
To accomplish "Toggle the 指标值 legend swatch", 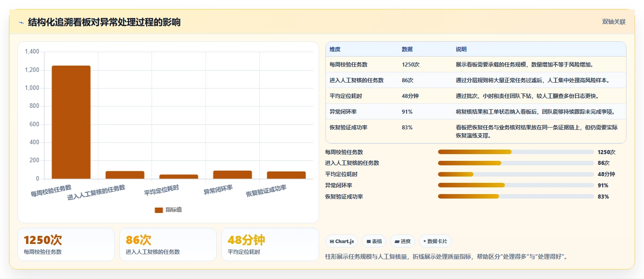I will pyautogui.click(x=158, y=210).
